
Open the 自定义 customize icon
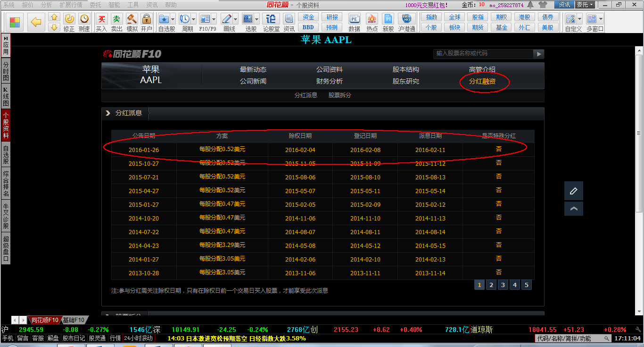(x=570, y=19)
